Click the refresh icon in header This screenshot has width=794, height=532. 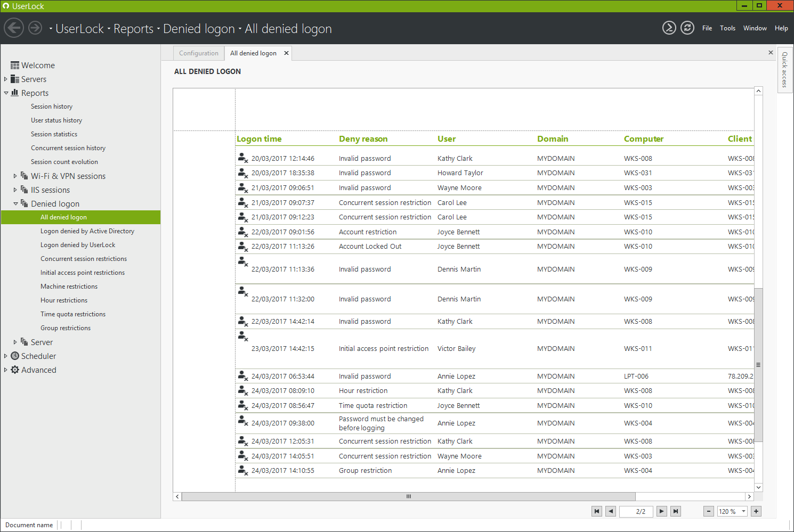(687, 28)
